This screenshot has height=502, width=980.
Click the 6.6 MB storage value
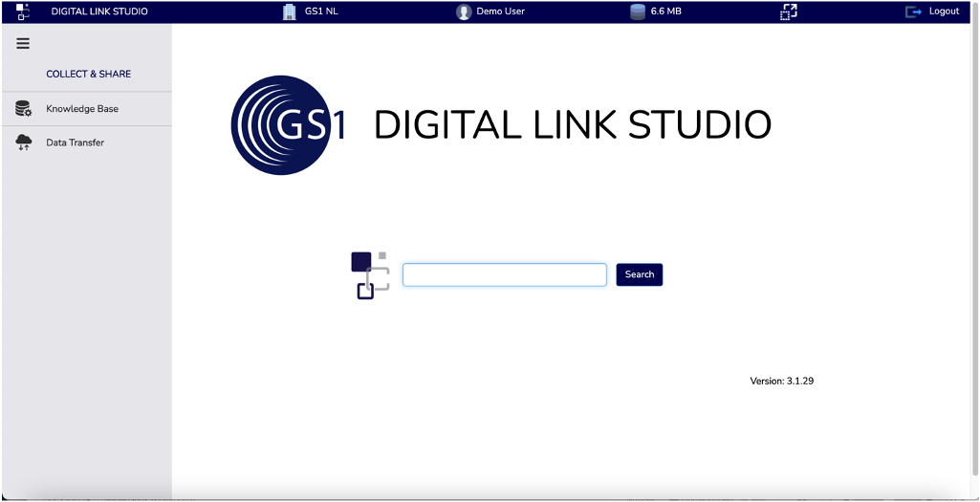point(665,11)
